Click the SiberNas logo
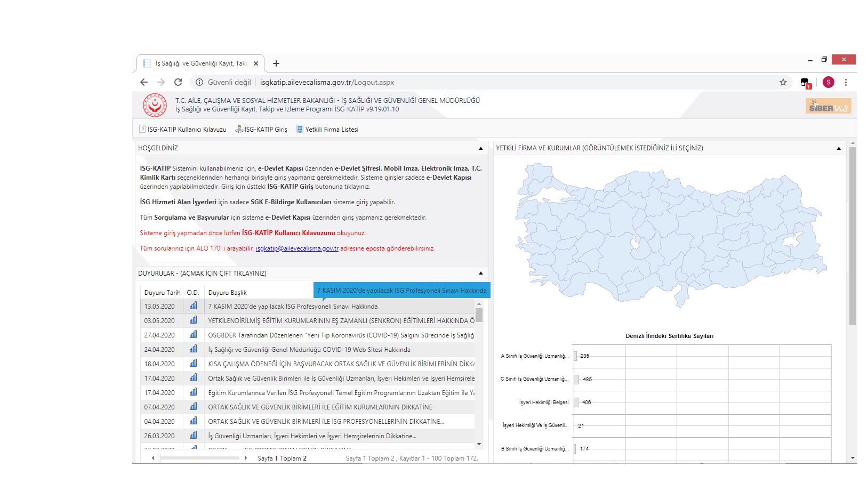Screen dimensions: 868x483 click(828, 106)
